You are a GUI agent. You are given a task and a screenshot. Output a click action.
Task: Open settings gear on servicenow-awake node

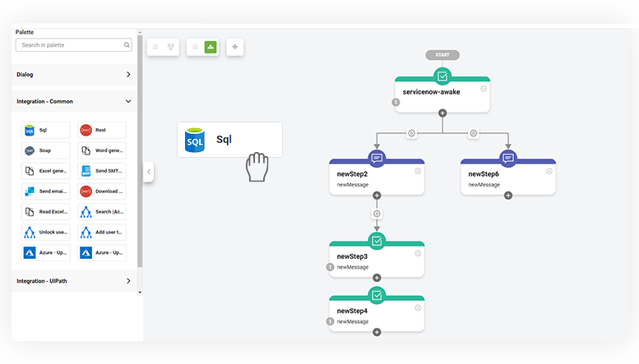click(484, 89)
